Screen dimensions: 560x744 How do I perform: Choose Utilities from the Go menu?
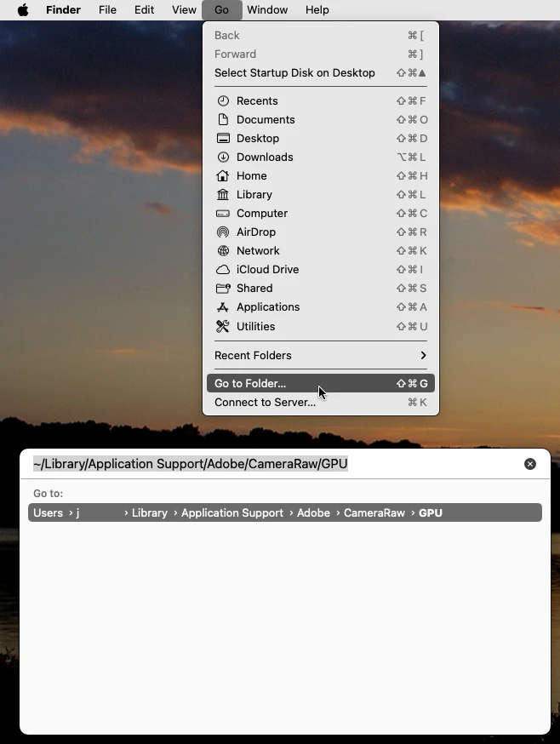pos(321,326)
